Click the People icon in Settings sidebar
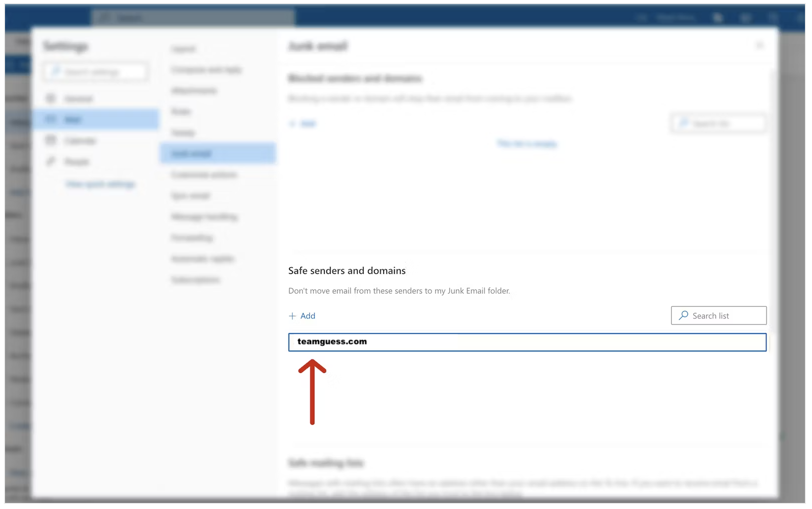812x509 pixels. (x=50, y=161)
